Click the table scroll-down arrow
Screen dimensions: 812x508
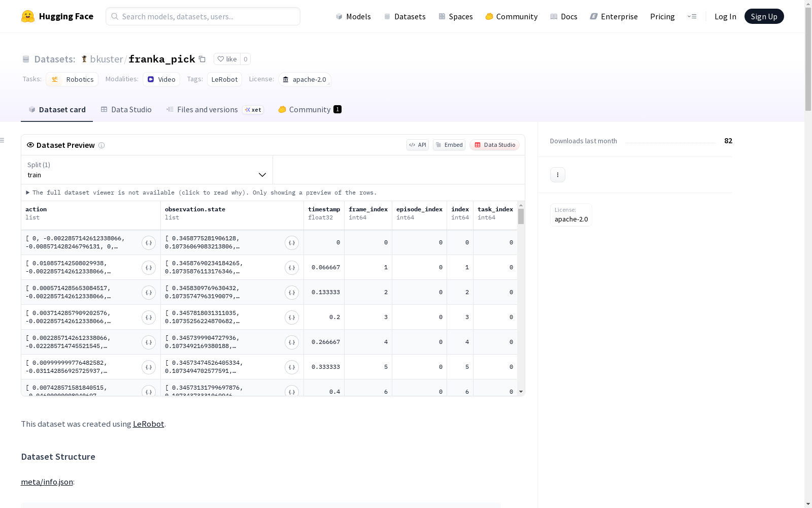521,392
